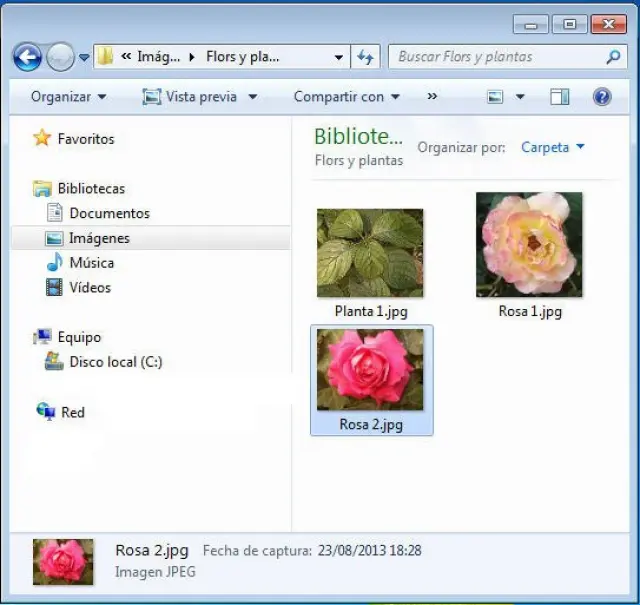Click the refresh icon beside address bar

[365, 57]
